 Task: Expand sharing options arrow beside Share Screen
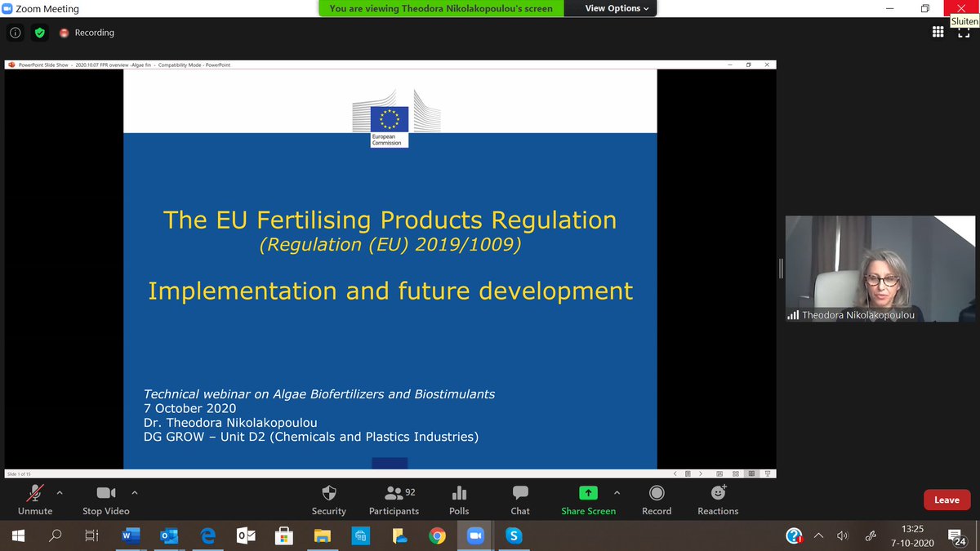[617, 493]
